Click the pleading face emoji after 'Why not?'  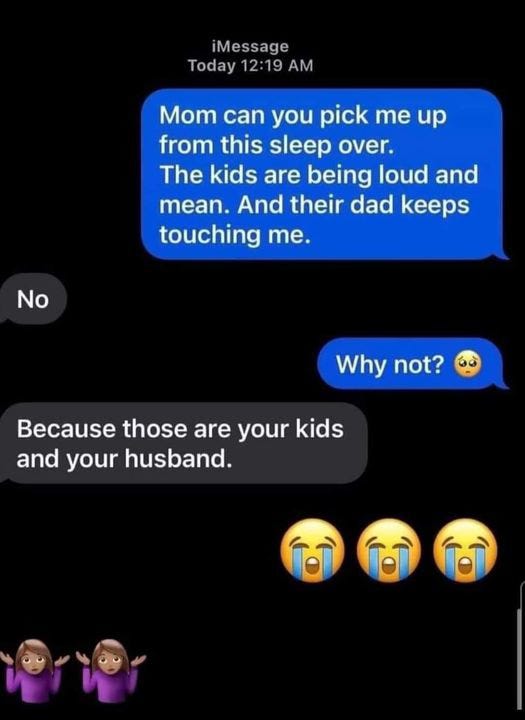click(468, 364)
